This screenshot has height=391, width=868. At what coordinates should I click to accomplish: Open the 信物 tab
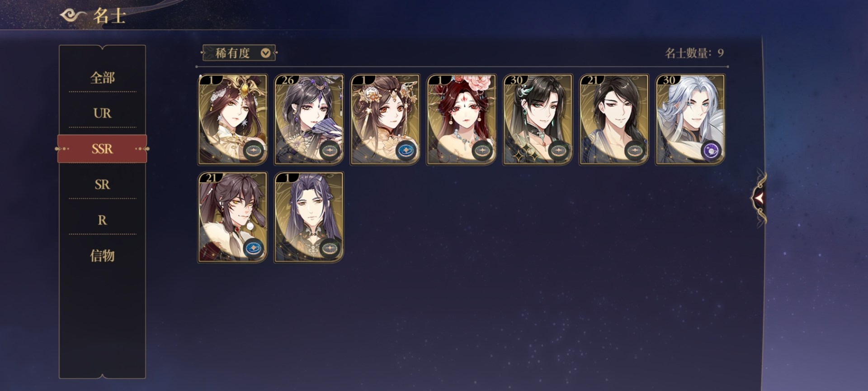102,256
